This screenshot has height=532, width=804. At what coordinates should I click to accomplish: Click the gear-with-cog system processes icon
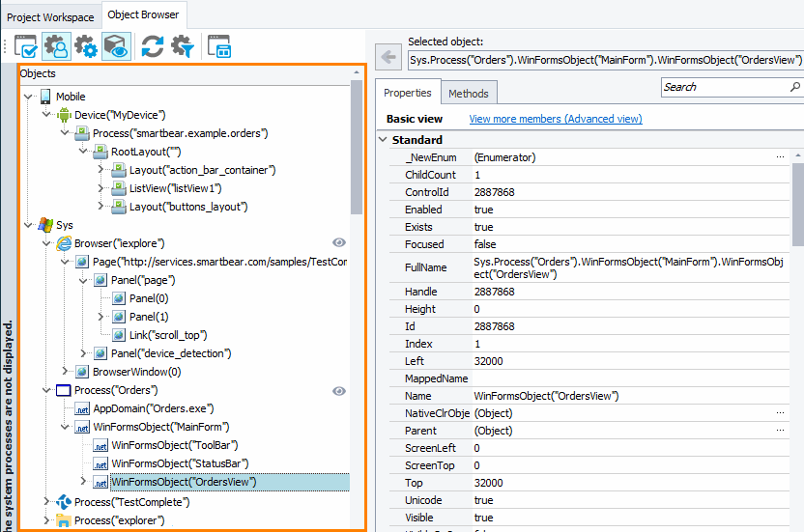click(86, 45)
